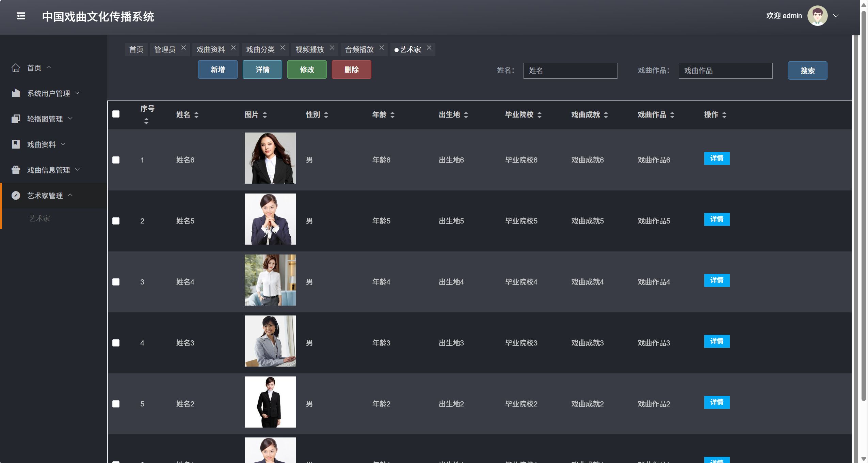
Task: Switch to the 管理员 tab
Action: 165,49
